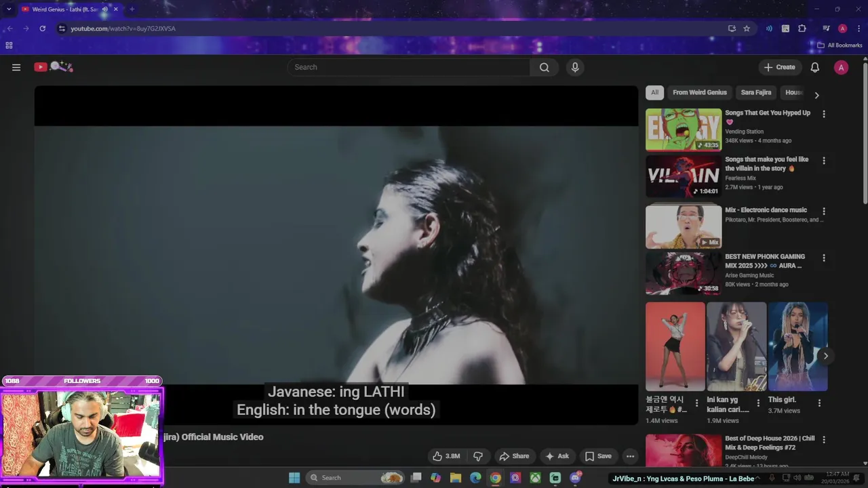Open options for Songs that make you feel like the villain

click(824, 161)
